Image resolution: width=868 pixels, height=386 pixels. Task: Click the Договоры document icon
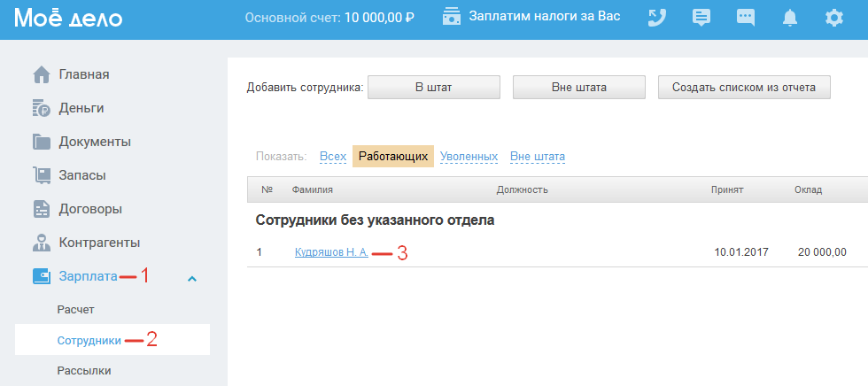(x=42, y=210)
